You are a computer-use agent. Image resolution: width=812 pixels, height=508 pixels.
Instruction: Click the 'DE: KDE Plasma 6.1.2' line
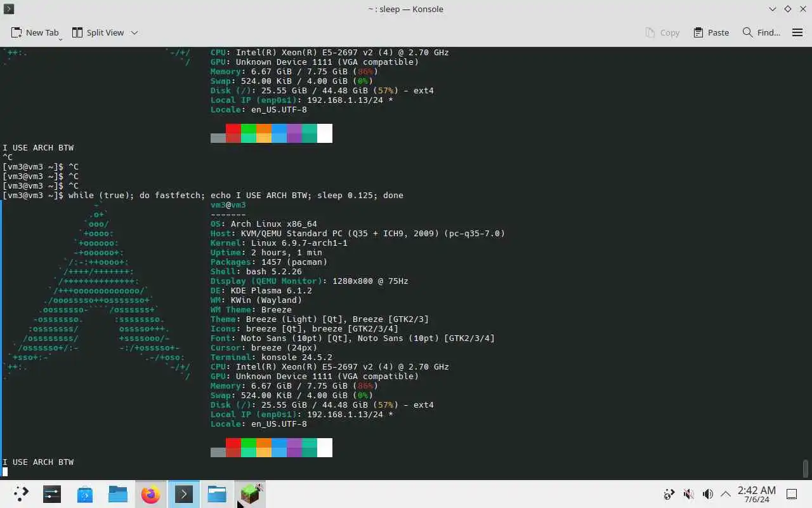coord(261,290)
